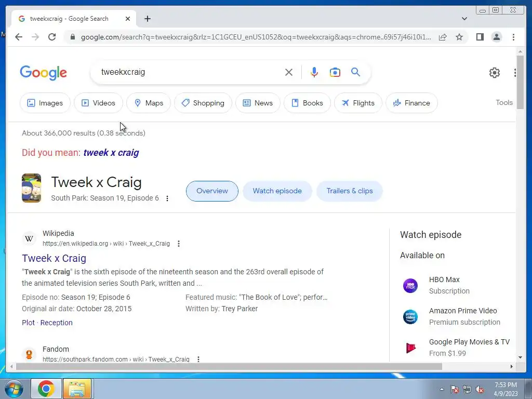The height and width of the screenshot is (399, 532).
Task: Open search Tools
Action: (x=504, y=102)
